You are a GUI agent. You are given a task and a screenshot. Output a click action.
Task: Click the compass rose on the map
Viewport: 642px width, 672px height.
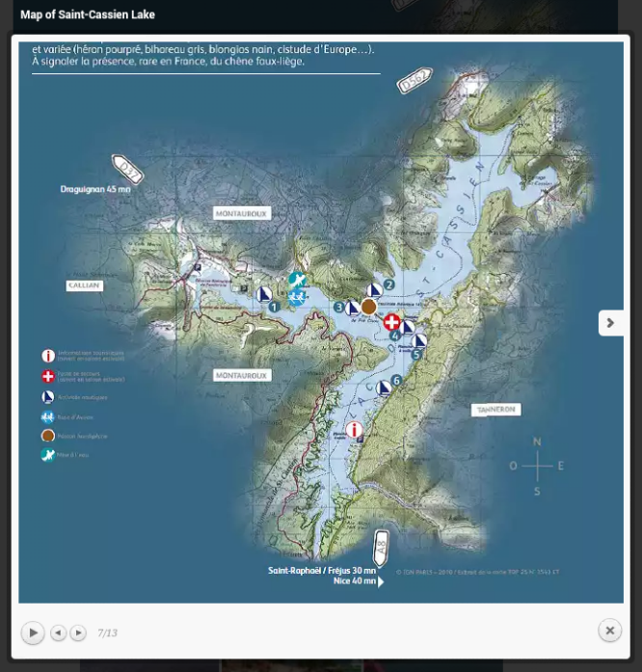(x=537, y=466)
